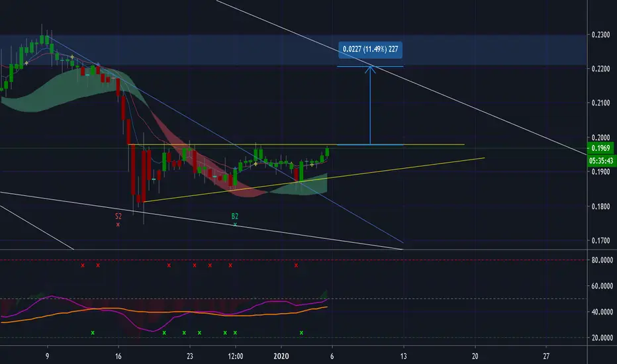Click the 2020 date label on time axis
Viewport: 617px width, 364px height.
pos(281,356)
